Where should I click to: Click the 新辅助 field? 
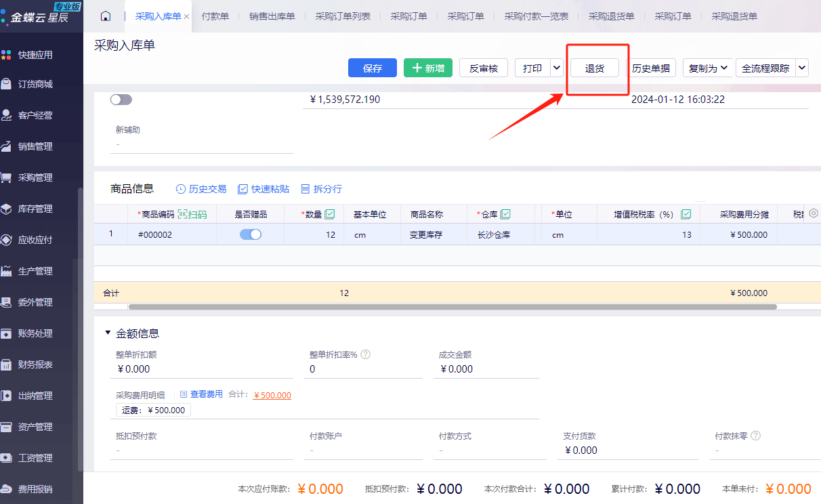click(x=202, y=144)
